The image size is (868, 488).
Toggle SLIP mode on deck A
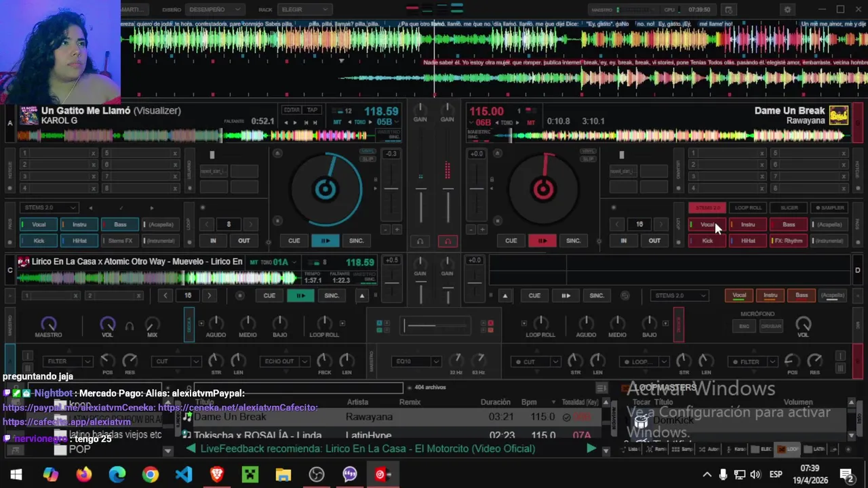pos(368,159)
